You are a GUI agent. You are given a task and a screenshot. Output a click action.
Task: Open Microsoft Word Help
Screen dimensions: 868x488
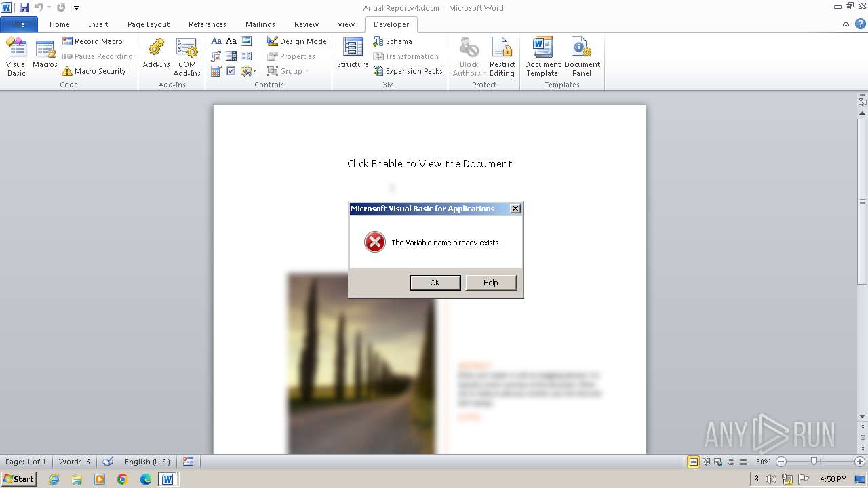(860, 24)
